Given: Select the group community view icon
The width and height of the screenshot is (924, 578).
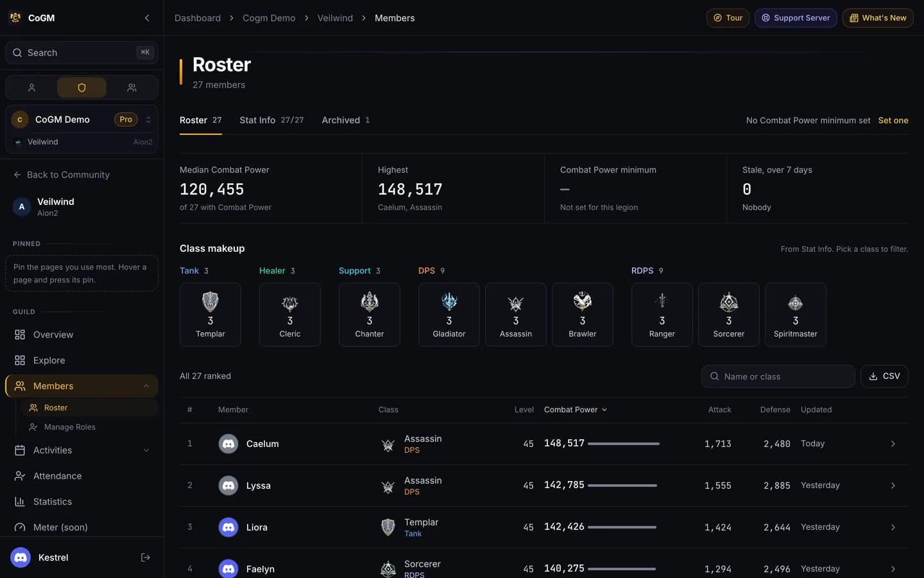Looking at the screenshot, I should pos(132,87).
